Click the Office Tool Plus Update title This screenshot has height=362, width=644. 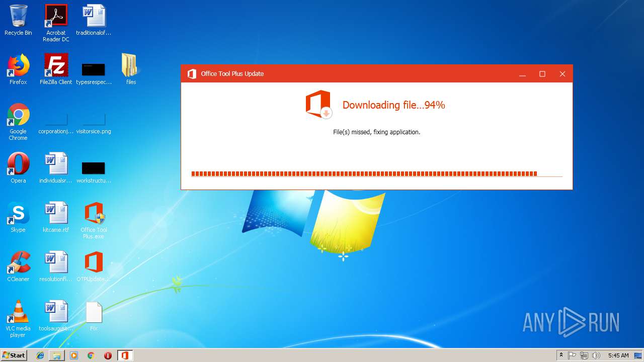232,74
